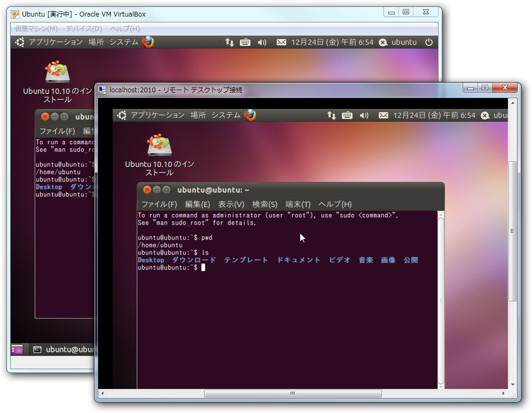Open Ubuntu 10.10 install icon in VirtualBox window
The width and height of the screenshot is (532, 413).
(57, 72)
